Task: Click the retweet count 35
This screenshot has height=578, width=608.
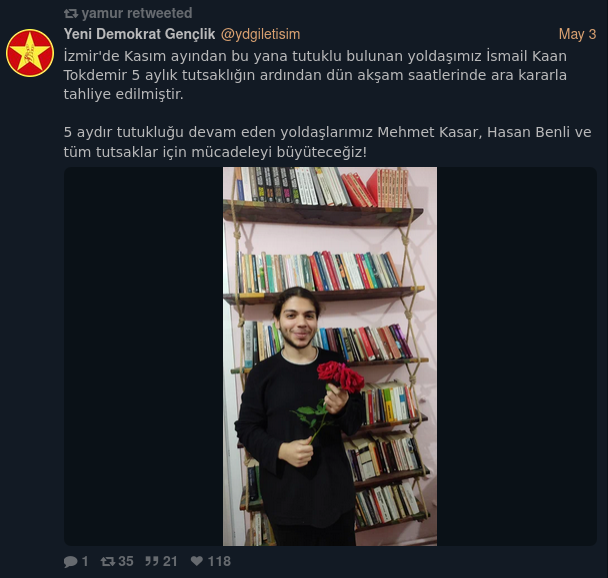Action: coord(126,561)
